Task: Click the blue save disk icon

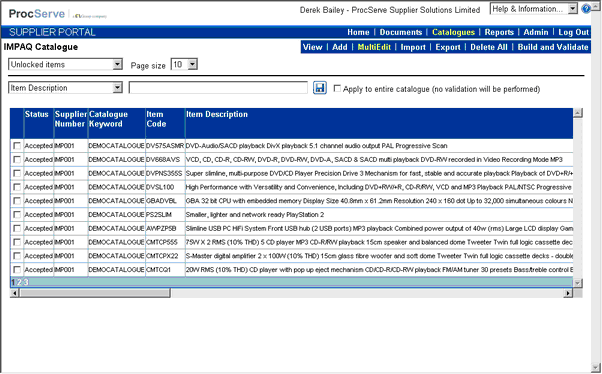Action: pyautogui.click(x=320, y=88)
